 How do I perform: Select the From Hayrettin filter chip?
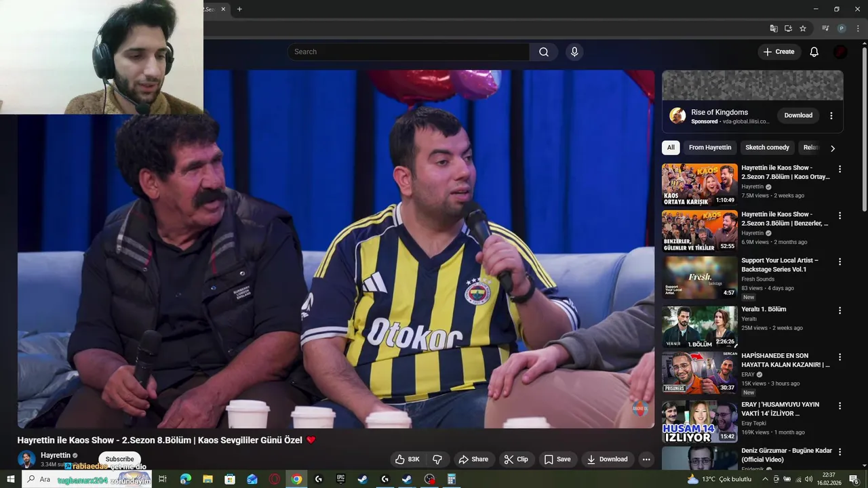click(x=710, y=147)
